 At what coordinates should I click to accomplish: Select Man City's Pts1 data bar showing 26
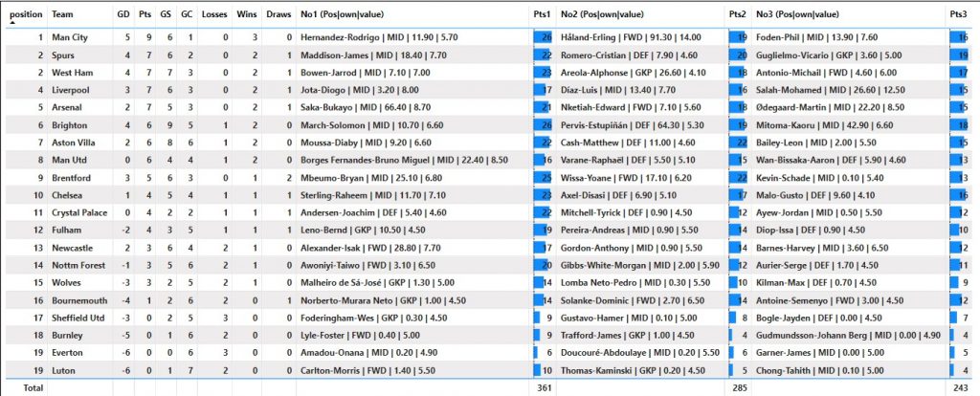point(543,36)
